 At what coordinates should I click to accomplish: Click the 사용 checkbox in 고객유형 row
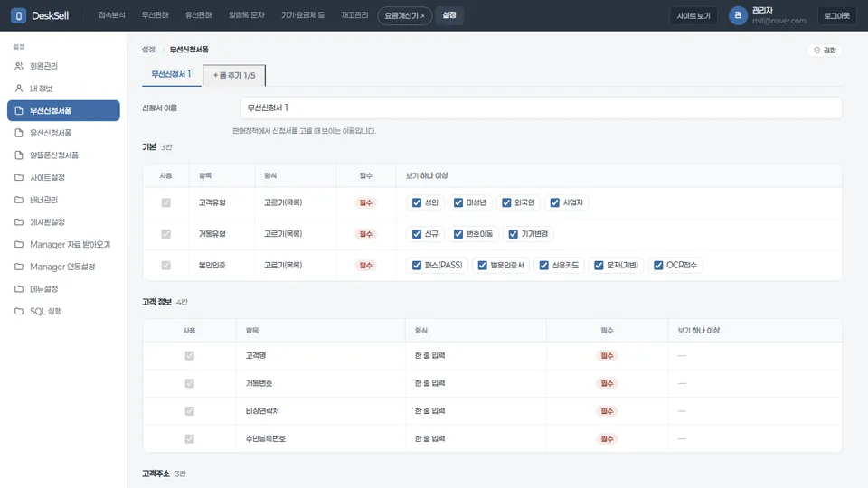[x=166, y=203]
